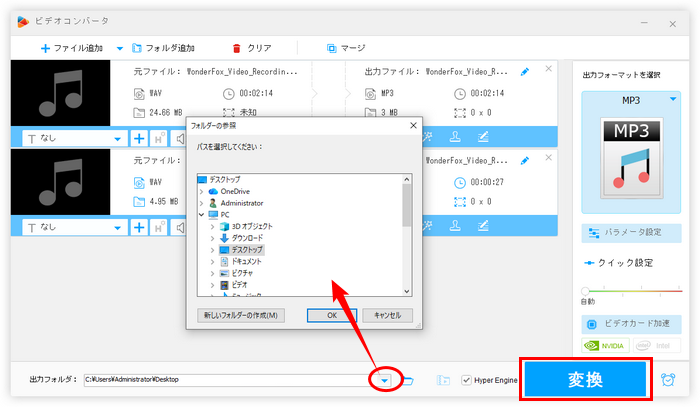Open effects wand tool on second file row

[428, 226]
